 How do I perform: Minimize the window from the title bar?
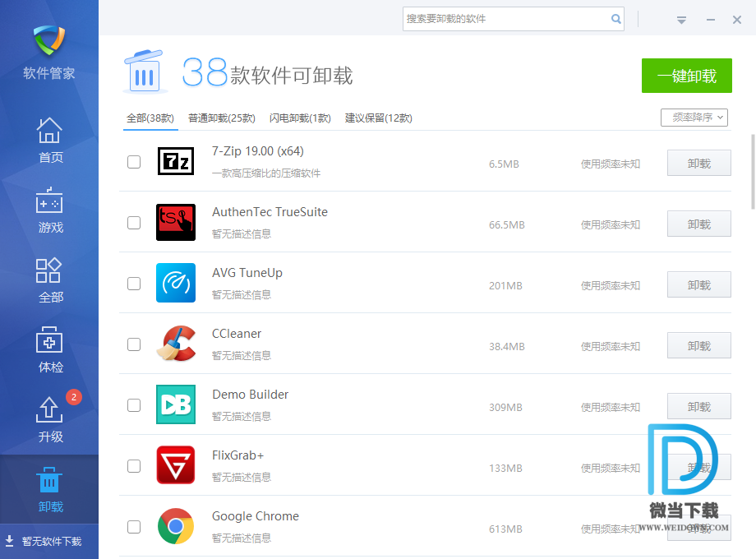click(710, 20)
